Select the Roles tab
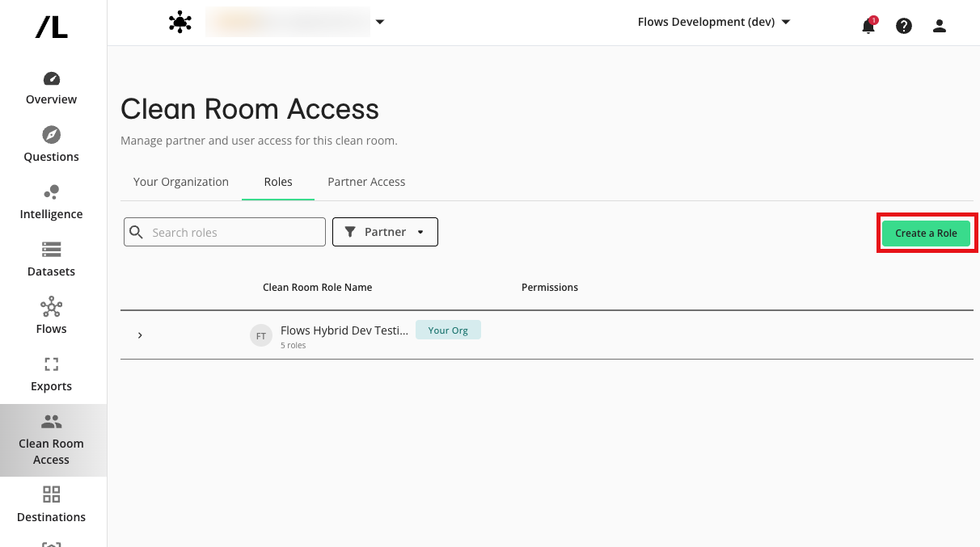This screenshot has height=547, width=980. click(278, 182)
